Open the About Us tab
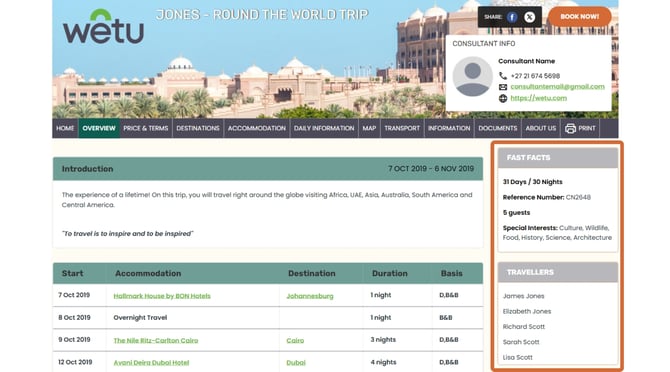The width and height of the screenshot is (670, 372). [x=541, y=128]
